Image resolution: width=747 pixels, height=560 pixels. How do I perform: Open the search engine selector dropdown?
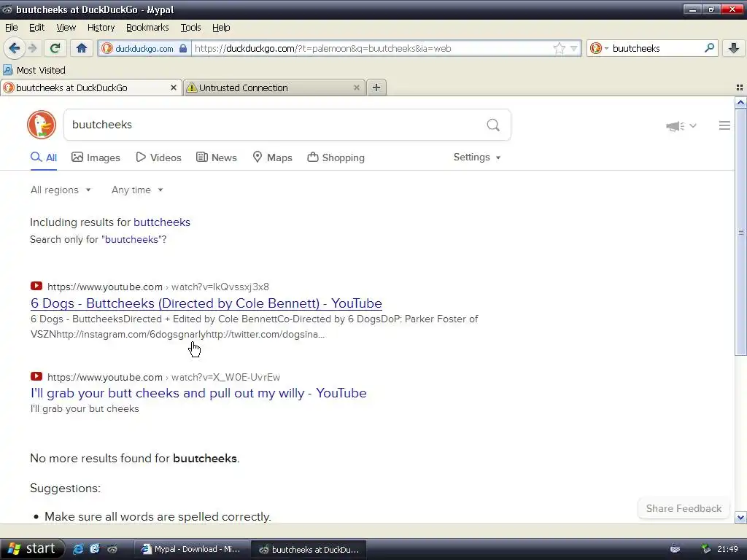(599, 48)
